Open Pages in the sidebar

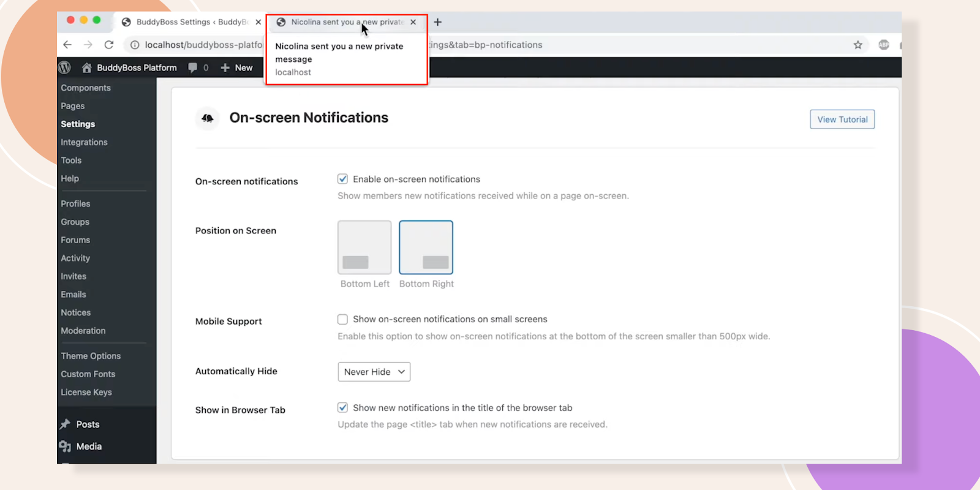pyautogui.click(x=73, y=106)
